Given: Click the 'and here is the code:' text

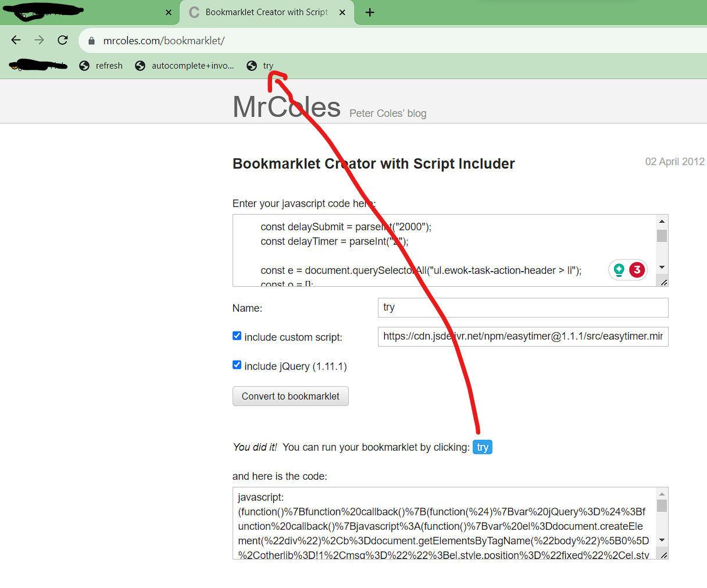Looking at the screenshot, I should 280,476.
